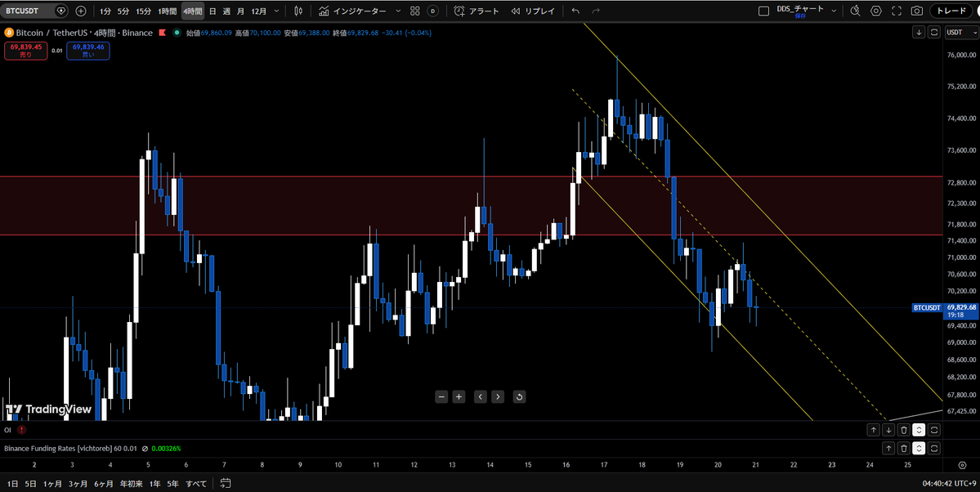Click the Bitcoin / TetherUS chart title
This screenshot has height=492, width=980.
[x=84, y=33]
